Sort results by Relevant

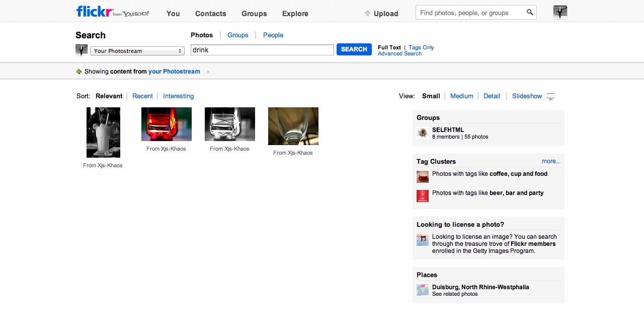pos(109,96)
